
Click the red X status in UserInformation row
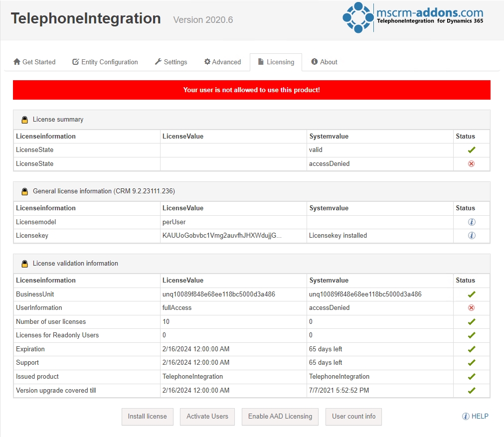pyautogui.click(x=471, y=307)
